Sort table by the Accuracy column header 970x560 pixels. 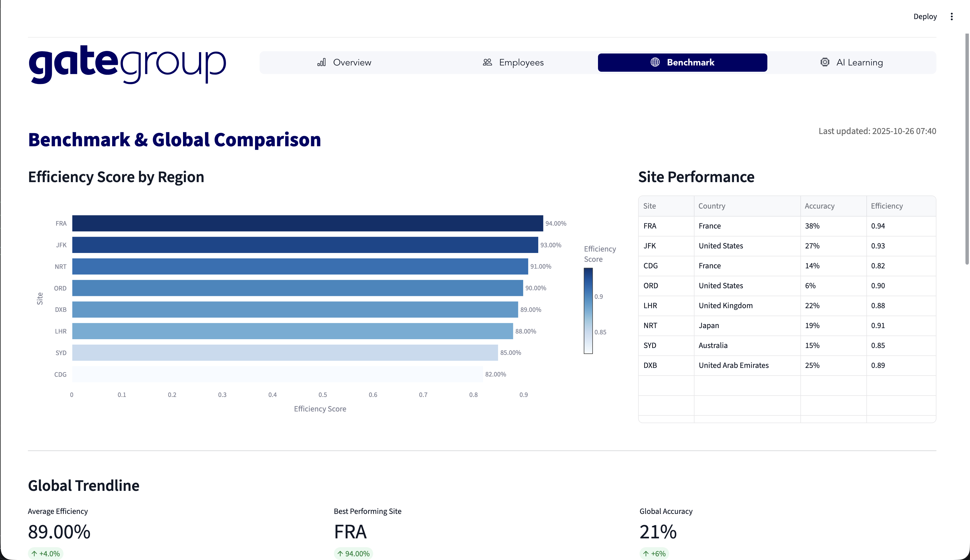pos(820,206)
